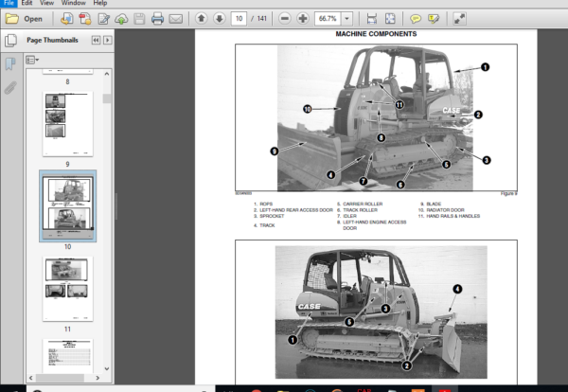Click the zoom percentage field 66.7%
The height and width of the screenshot is (392, 568).
[328, 19]
